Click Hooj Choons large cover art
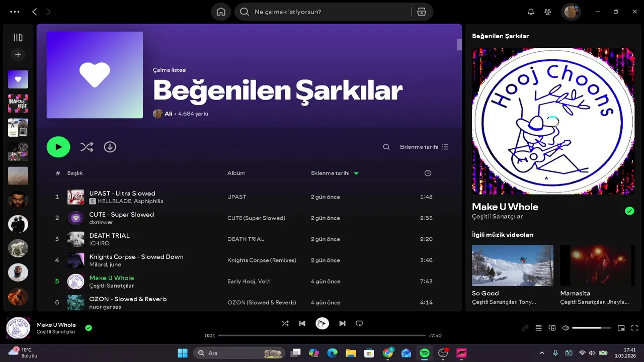 tap(553, 121)
